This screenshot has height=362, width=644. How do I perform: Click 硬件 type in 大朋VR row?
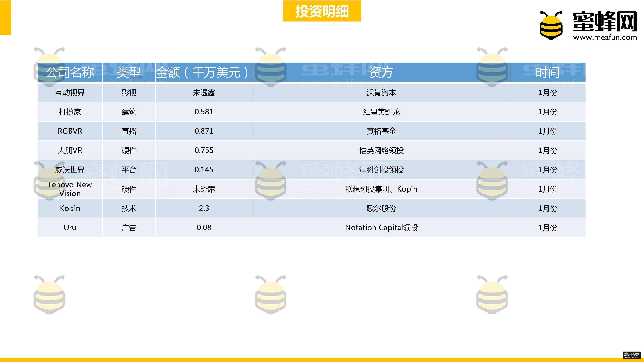pos(129,150)
